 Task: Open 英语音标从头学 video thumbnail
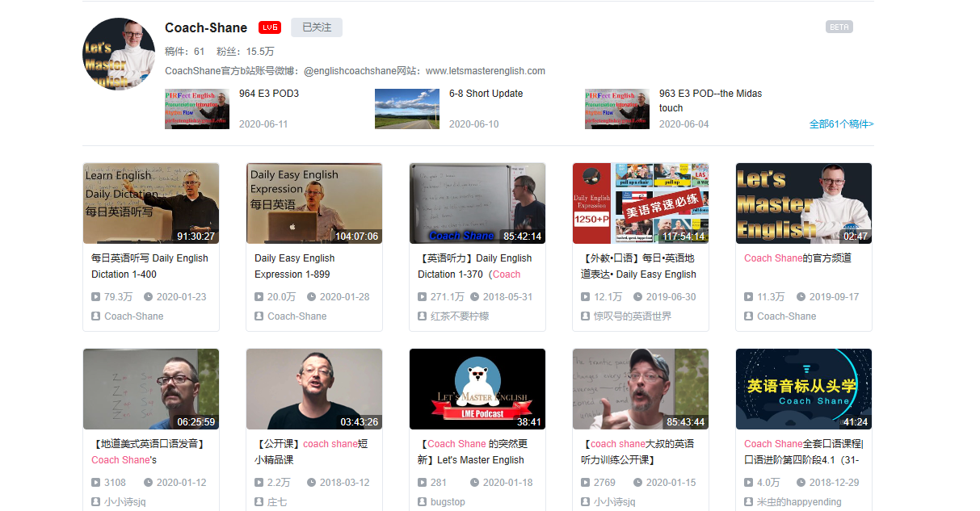[x=804, y=389]
